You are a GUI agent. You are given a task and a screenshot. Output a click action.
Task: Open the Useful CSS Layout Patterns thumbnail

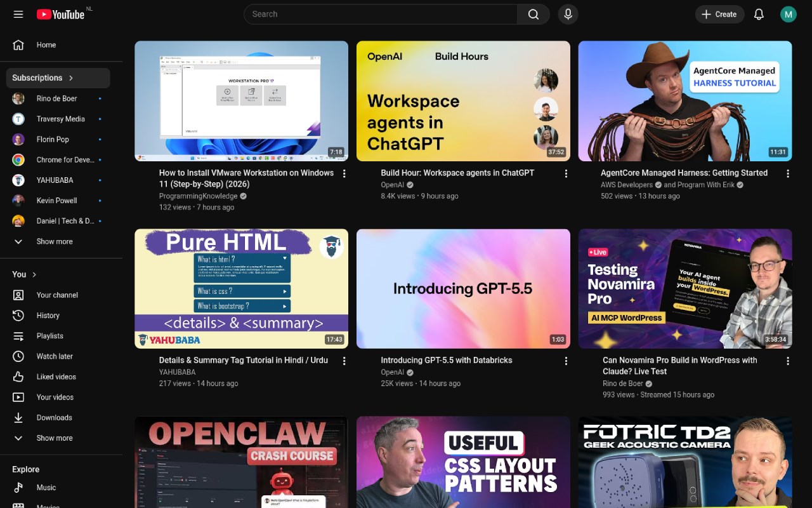tap(463, 462)
